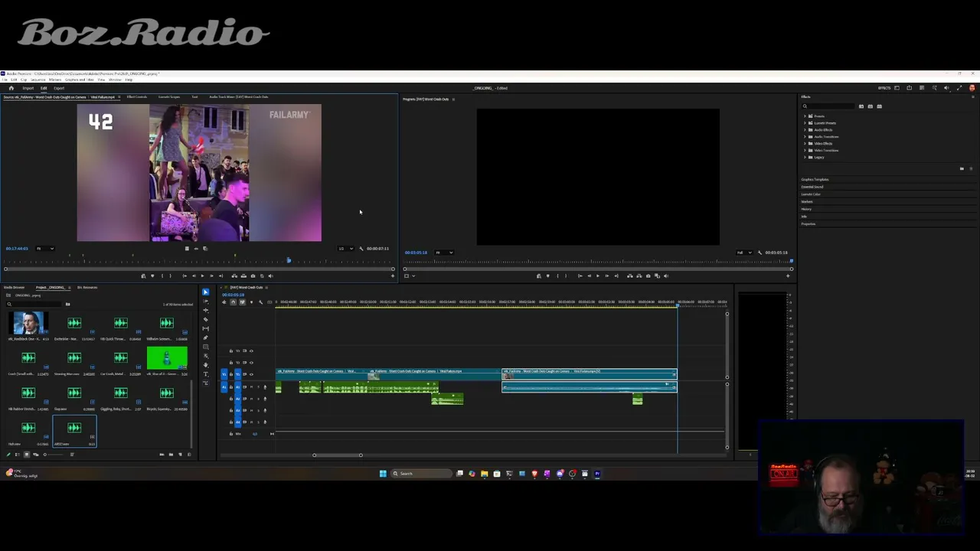
Task: Expand the Presets effects folder
Action: [805, 116]
